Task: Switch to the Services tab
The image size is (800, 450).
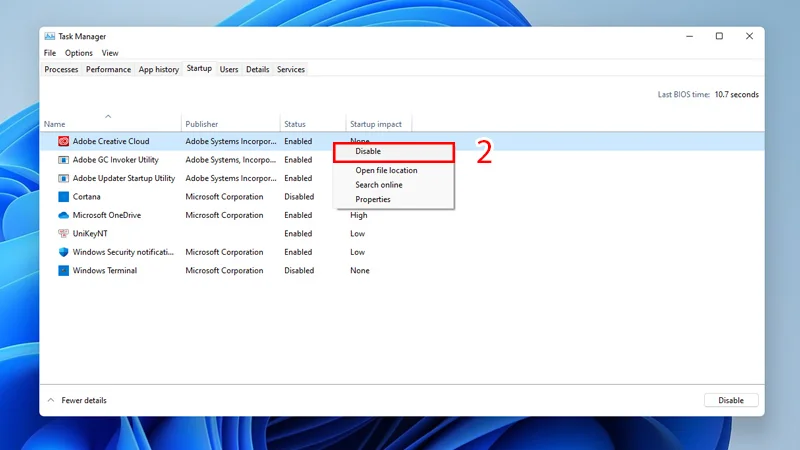Action: coord(291,69)
